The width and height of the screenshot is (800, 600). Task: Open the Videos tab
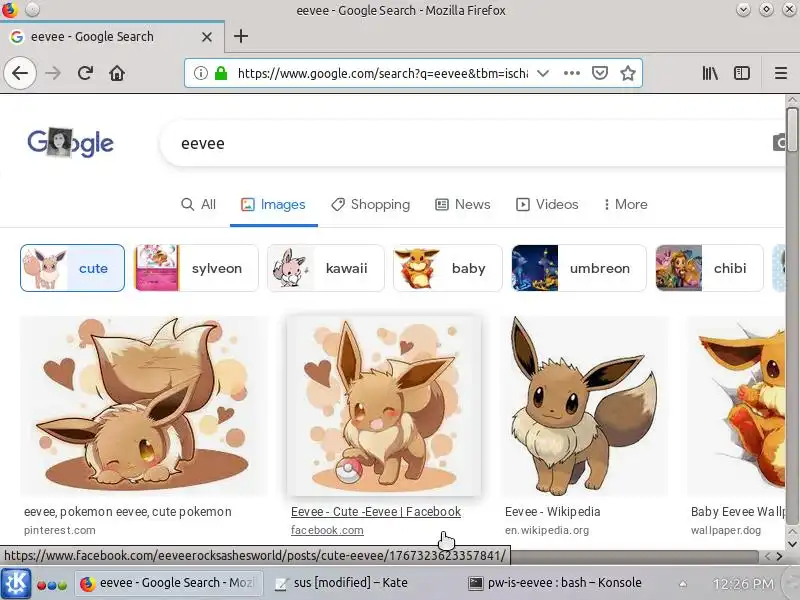point(547,205)
